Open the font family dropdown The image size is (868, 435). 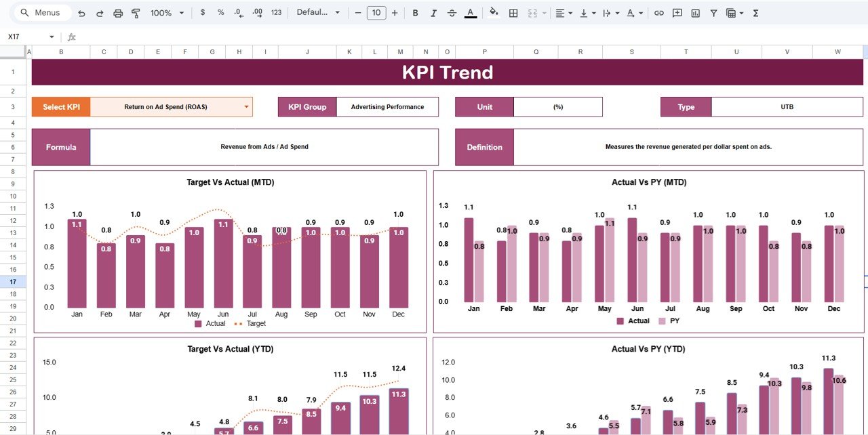point(318,12)
